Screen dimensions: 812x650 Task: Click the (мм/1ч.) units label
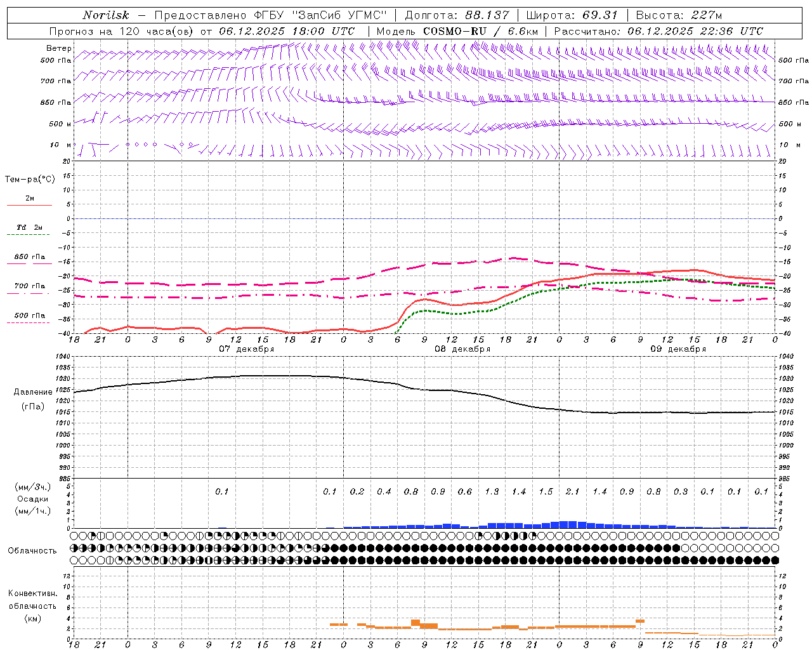(32, 511)
